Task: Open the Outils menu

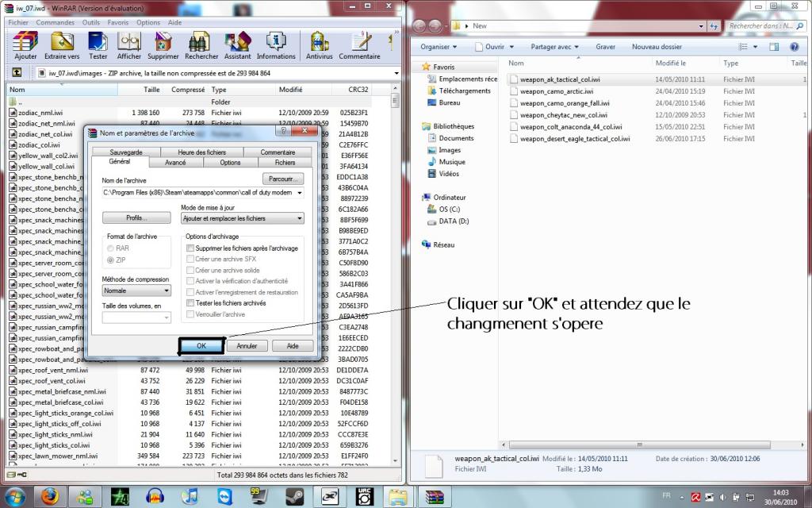Action: point(90,22)
